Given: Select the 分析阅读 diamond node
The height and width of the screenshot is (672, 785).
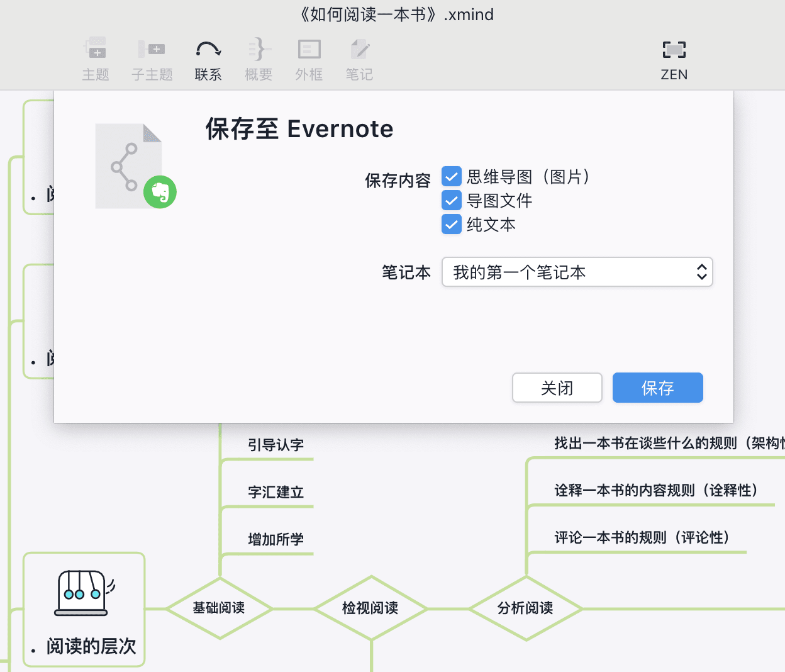Looking at the screenshot, I should pyautogui.click(x=525, y=608).
